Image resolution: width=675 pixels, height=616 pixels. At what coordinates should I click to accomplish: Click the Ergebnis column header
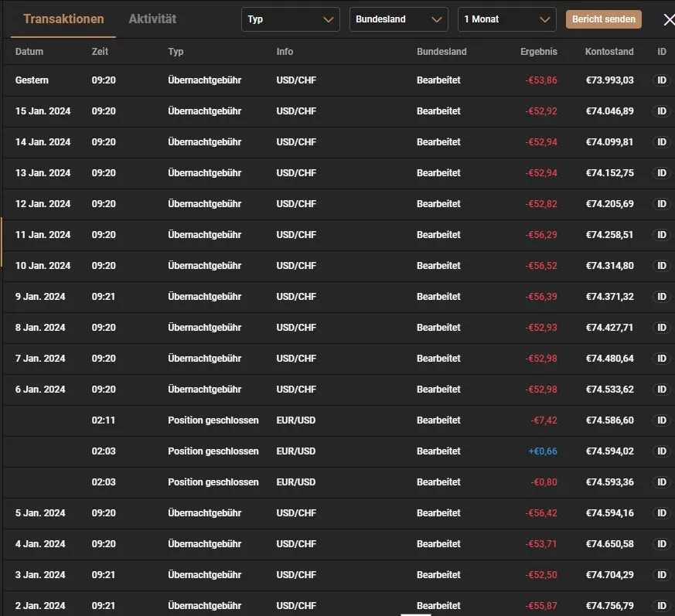pos(538,52)
